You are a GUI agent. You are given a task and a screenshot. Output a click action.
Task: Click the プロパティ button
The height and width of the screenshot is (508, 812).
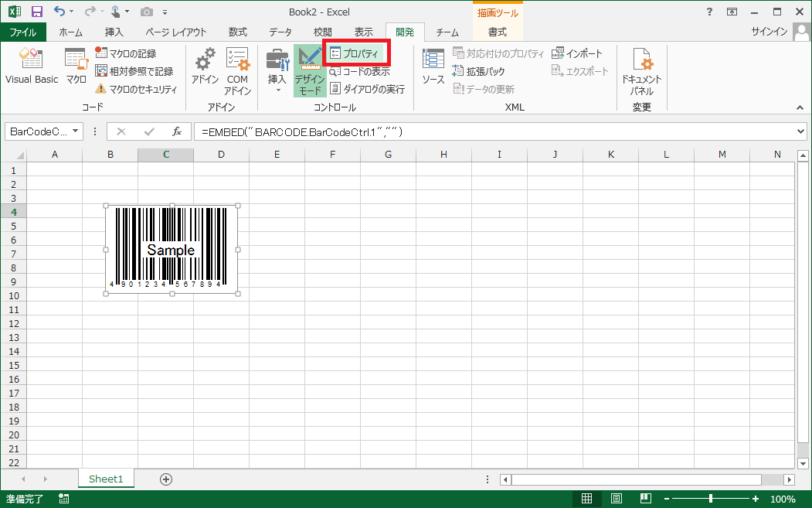click(x=355, y=53)
